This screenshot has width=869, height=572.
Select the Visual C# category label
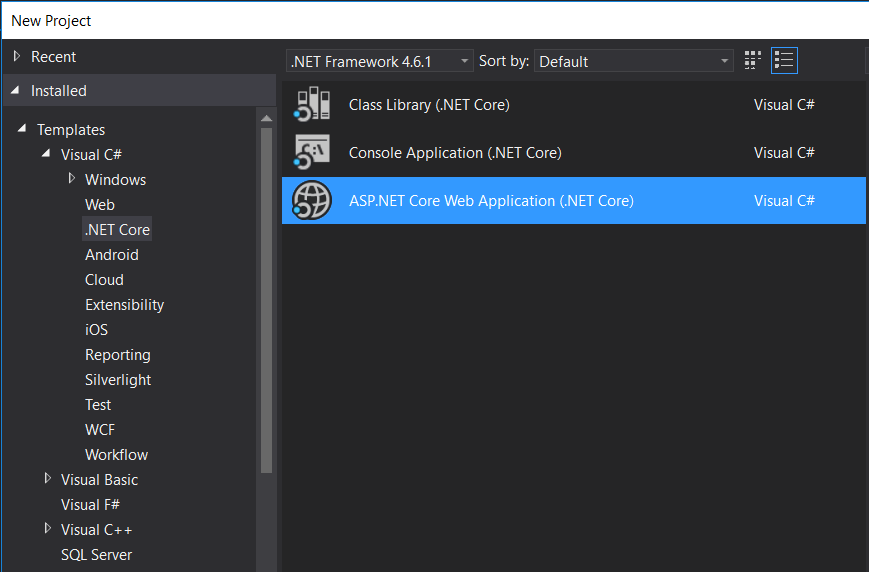[91, 154]
